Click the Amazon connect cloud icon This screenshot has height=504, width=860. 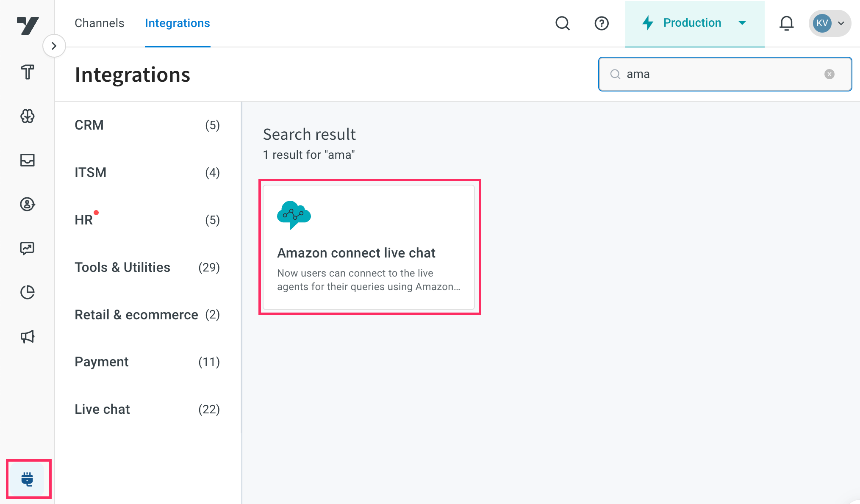(x=294, y=215)
